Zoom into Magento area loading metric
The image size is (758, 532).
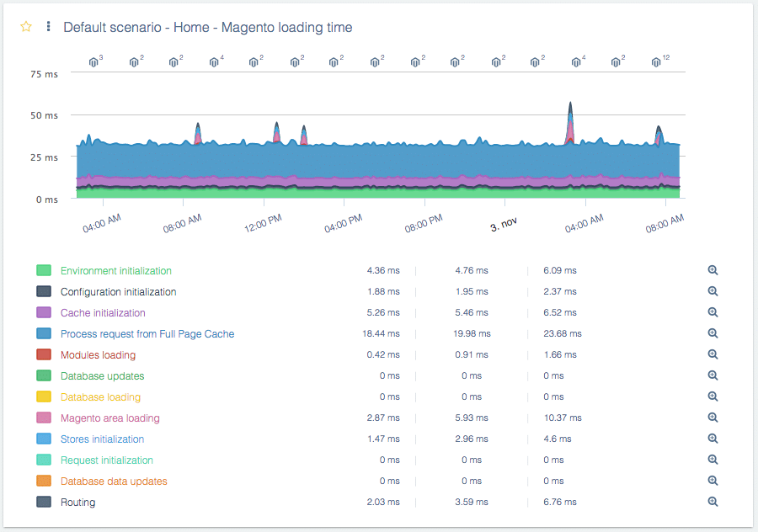point(713,418)
